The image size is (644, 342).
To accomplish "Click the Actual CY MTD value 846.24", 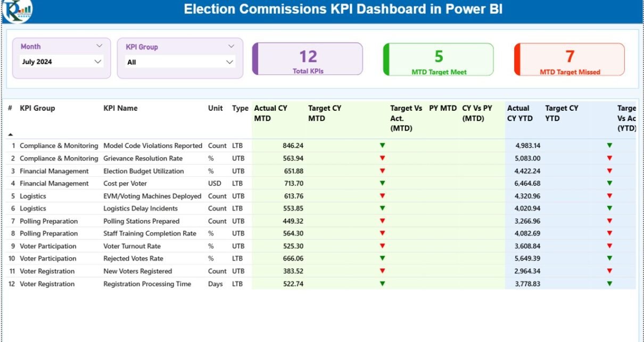I will [293, 145].
